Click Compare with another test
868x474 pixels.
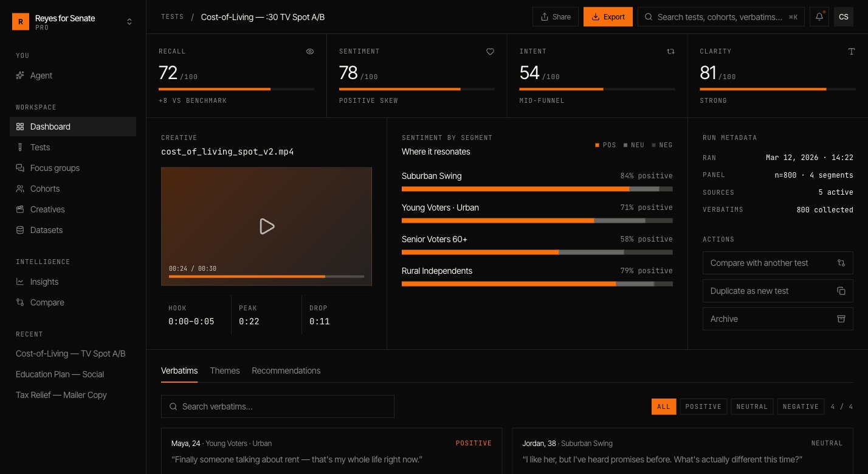tap(778, 263)
